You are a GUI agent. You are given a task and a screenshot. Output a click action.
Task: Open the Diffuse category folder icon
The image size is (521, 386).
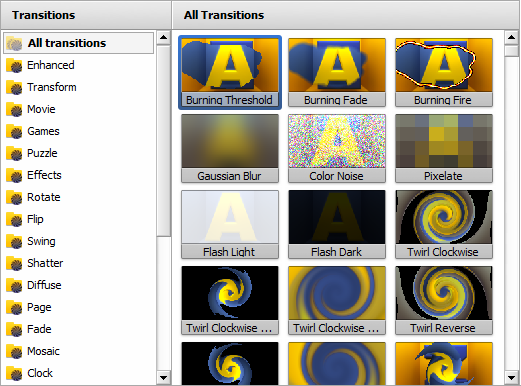[x=14, y=285]
